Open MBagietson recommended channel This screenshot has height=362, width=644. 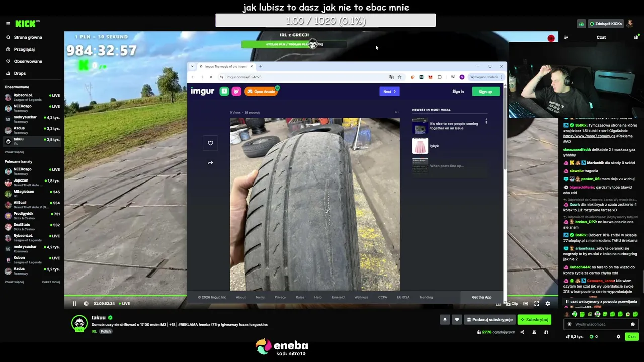pyautogui.click(x=32, y=193)
